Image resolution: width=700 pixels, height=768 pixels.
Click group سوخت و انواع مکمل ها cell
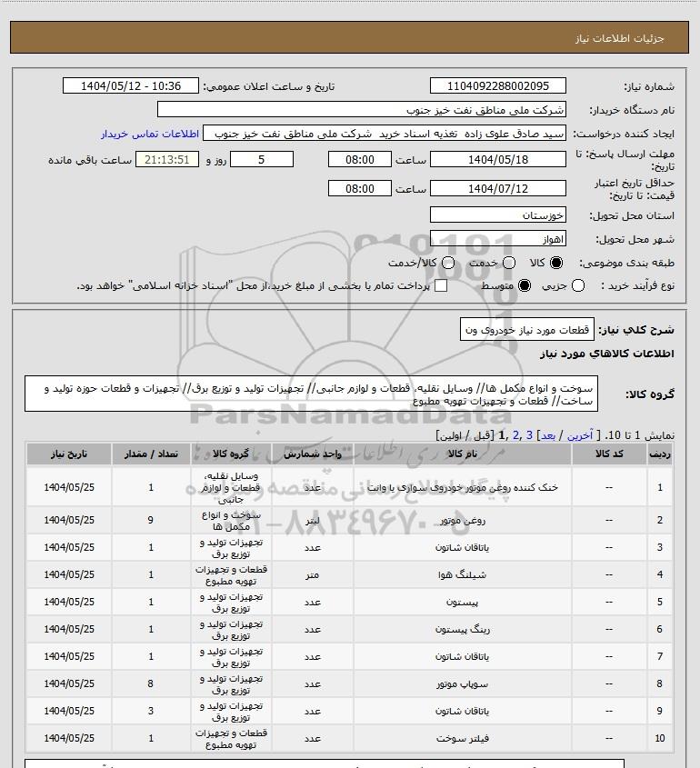click(231, 521)
